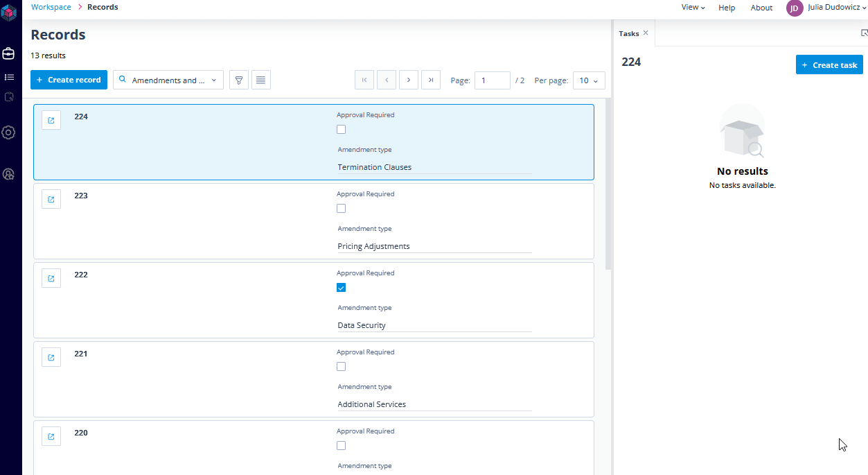Click the 224 heading in Tasks panel
The height and width of the screenshot is (475, 868).
coord(631,62)
